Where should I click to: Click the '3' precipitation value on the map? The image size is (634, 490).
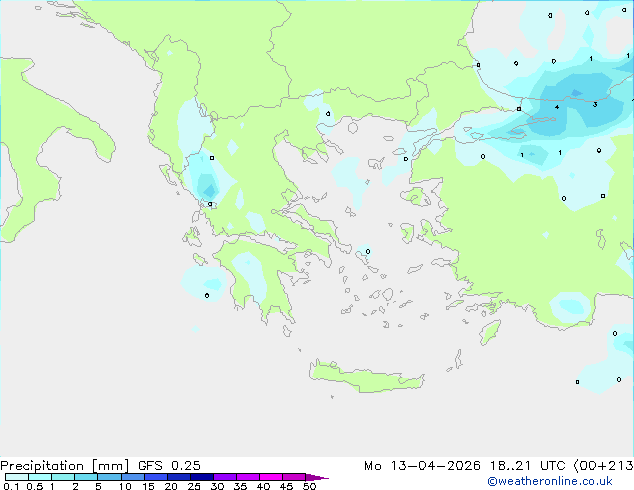595,105
